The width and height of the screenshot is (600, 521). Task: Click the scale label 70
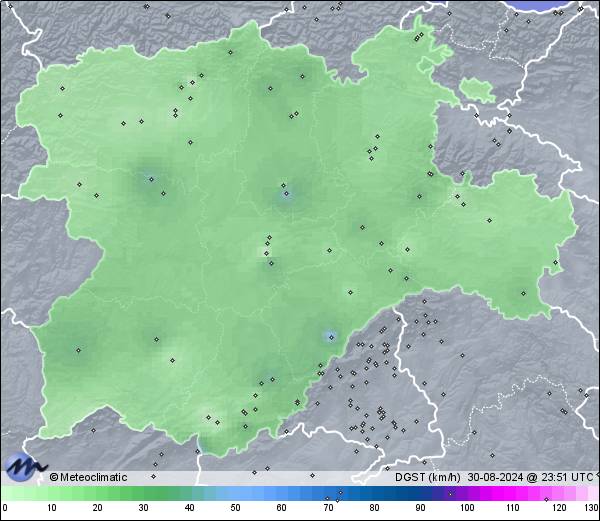pos(328,508)
